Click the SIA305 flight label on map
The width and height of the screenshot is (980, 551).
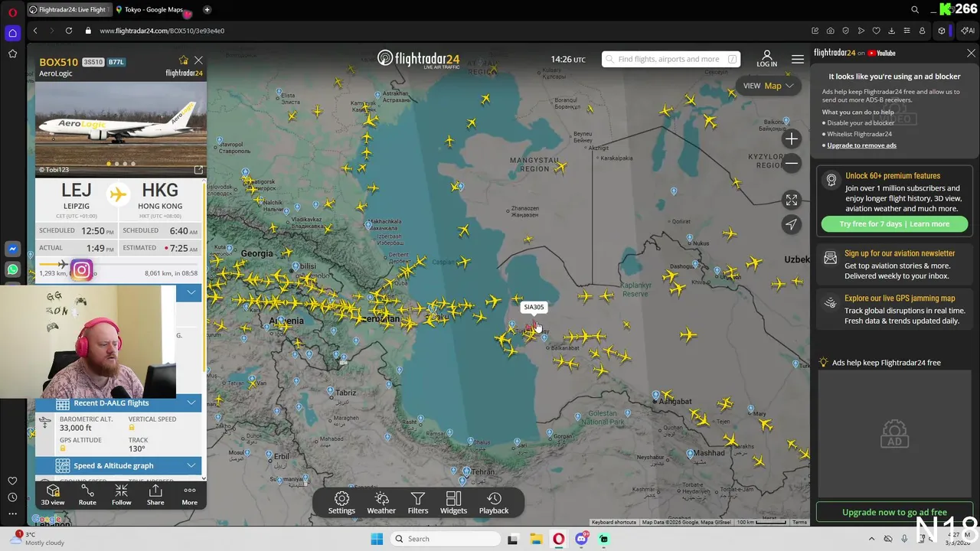pyautogui.click(x=534, y=307)
